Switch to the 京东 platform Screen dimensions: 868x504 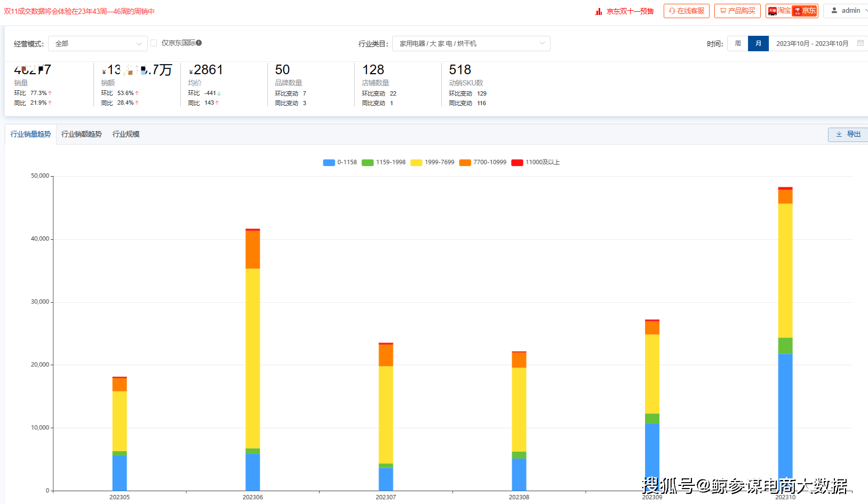pos(805,11)
